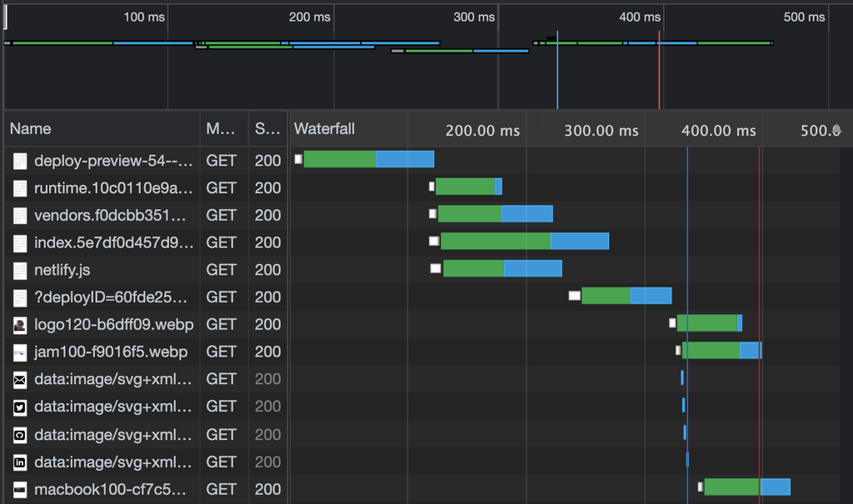The width and height of the screenshot is (853, 504).
Task: Click the blue DOMContentLoaded line in overview timeline
Action: [557, 70]
